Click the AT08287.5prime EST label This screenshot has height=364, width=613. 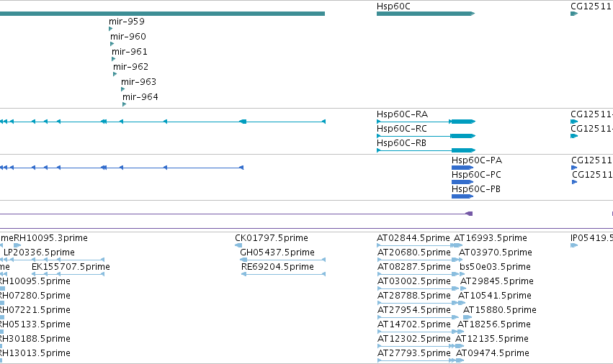[414, 267]
